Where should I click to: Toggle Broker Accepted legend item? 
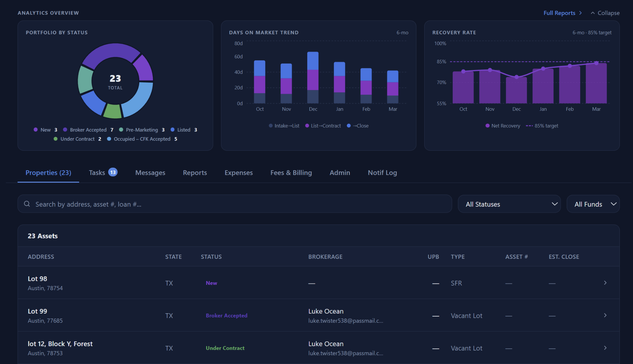[88, 130]
